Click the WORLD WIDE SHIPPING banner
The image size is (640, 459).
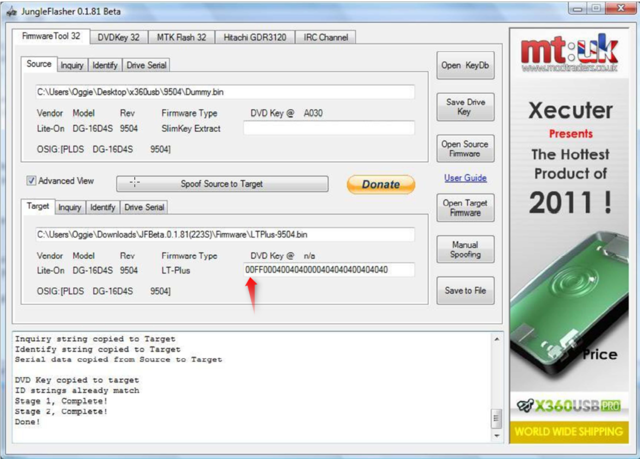tap(569, 432)
